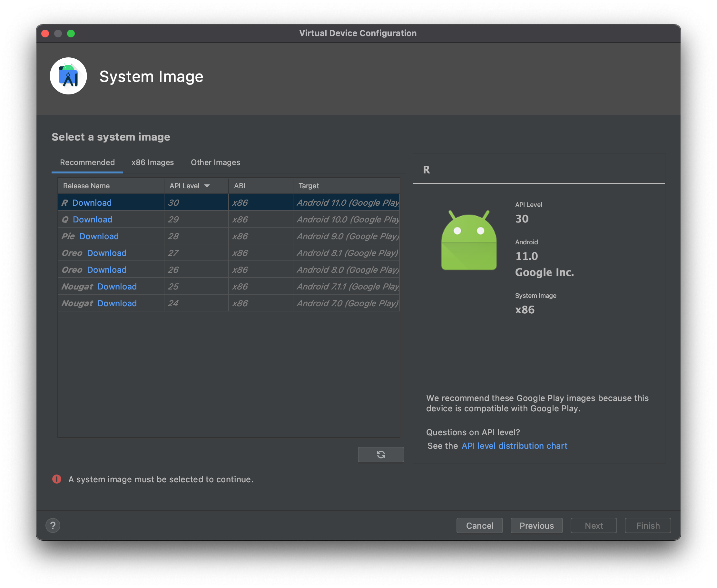Open the Other Images tab
The image size is (717, 588).
point(215,162)
